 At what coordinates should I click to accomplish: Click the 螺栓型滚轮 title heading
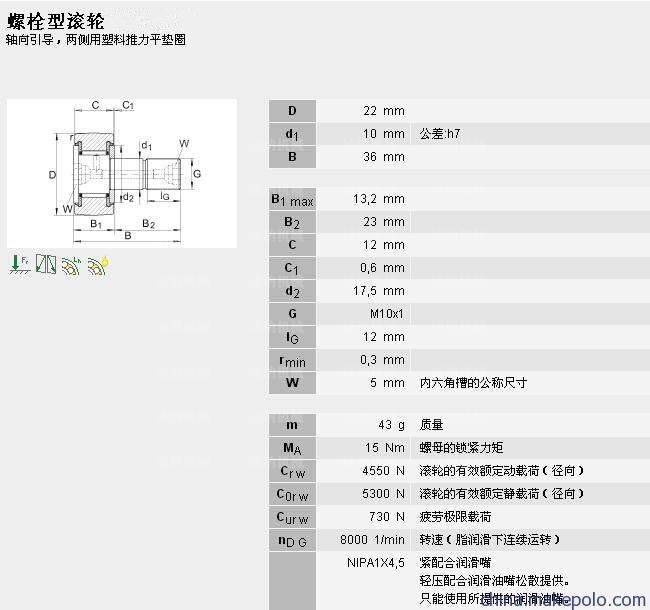(x=55, y=20)
